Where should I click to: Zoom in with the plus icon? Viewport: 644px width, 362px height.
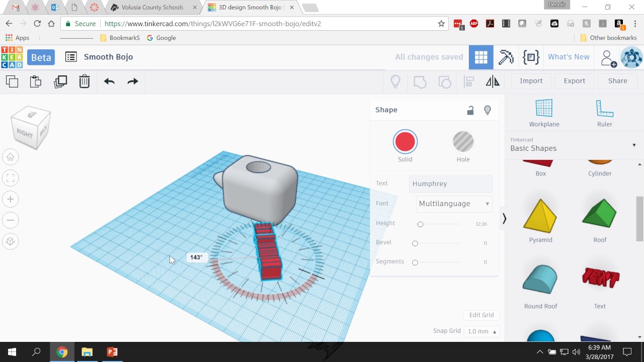[x=10, y=199]
